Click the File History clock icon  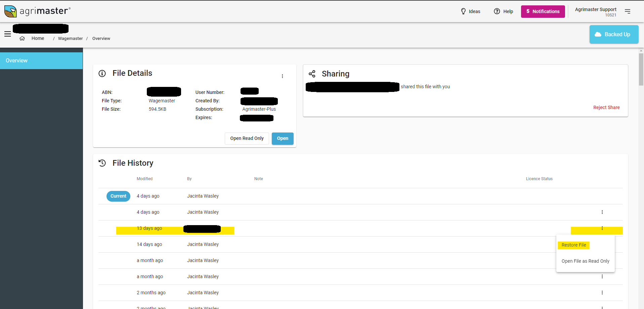pyautogui.click(x=102, y=163)
